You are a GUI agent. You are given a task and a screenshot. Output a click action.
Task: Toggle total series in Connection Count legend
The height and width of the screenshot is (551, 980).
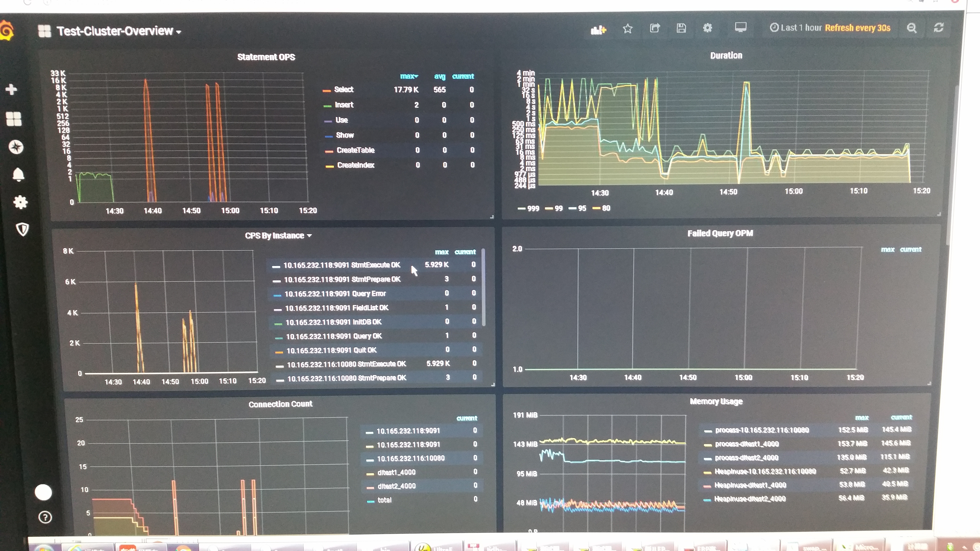(384, 500)
